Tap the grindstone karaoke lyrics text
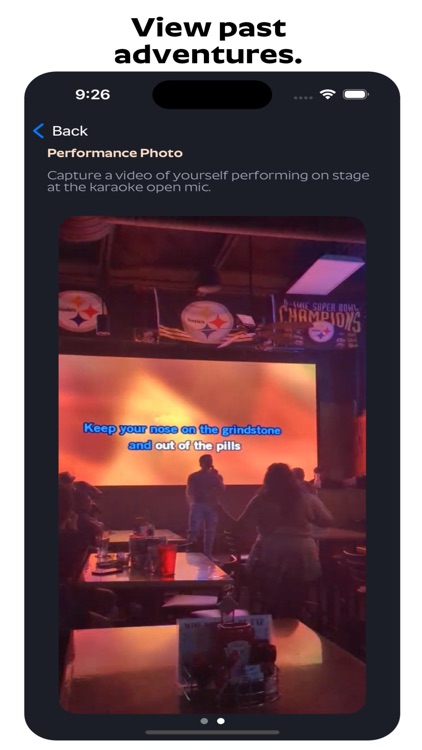This screenshot has height=750, width=422. 182,437
